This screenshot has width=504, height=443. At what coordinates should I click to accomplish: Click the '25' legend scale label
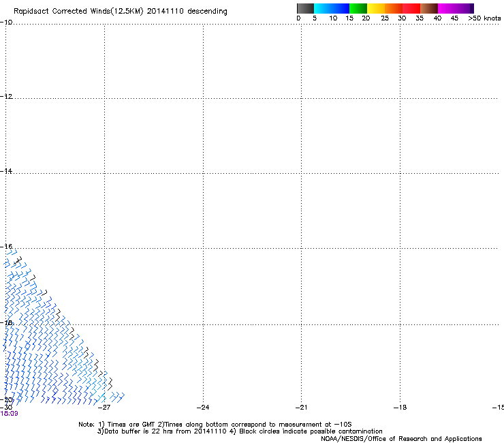[x=385, y=18]
